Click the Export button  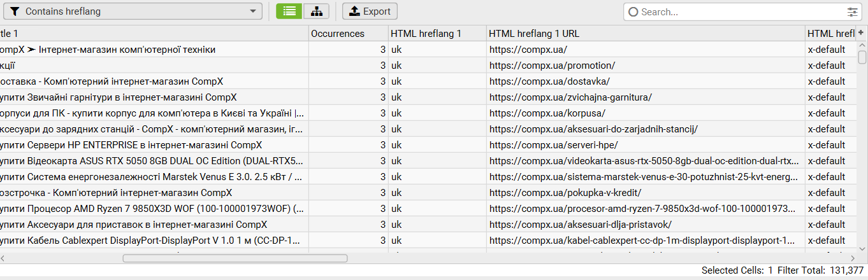point(370,11)
